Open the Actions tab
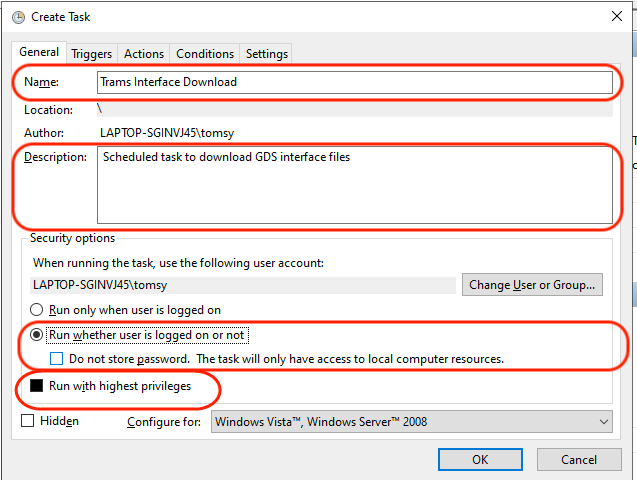 144,54
